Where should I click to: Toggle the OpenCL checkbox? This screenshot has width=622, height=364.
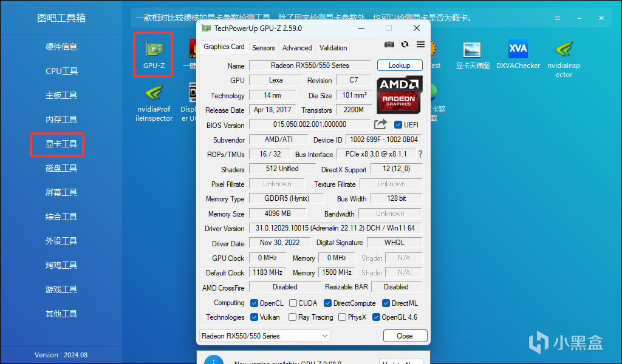click(255, 303)
